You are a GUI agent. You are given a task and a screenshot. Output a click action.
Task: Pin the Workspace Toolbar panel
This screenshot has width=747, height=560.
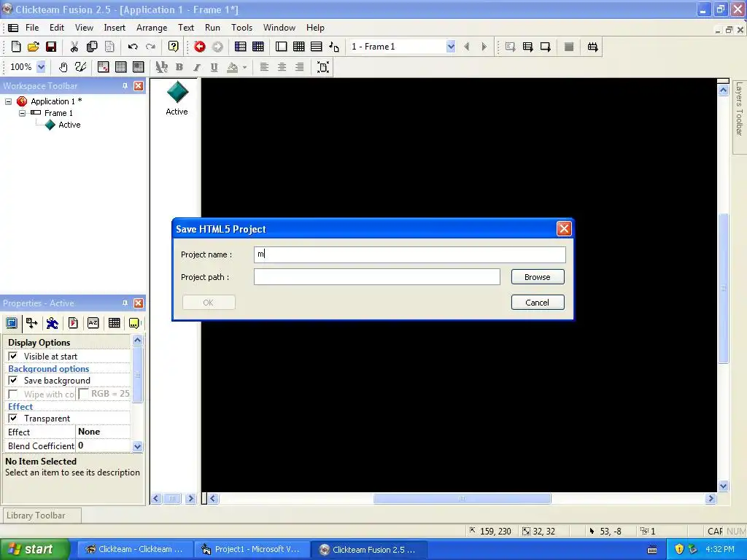125,86
